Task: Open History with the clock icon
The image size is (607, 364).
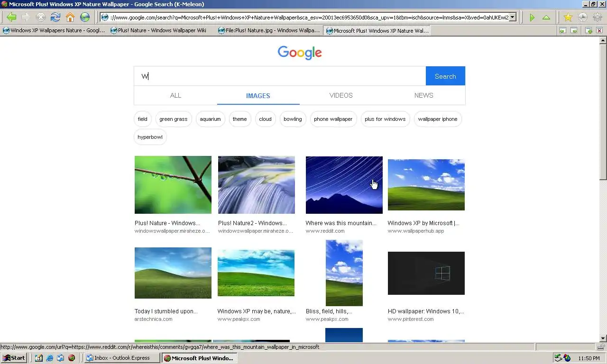Action: 583,18
